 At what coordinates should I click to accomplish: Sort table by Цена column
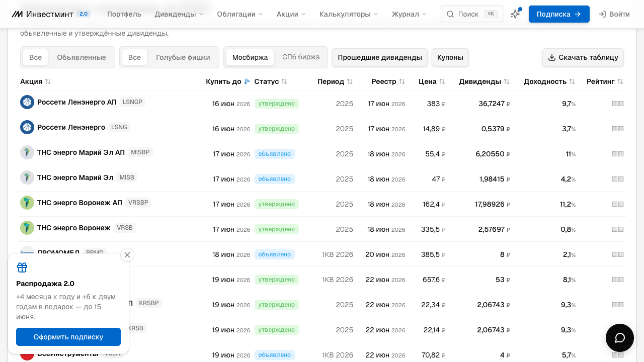[432, 81]
